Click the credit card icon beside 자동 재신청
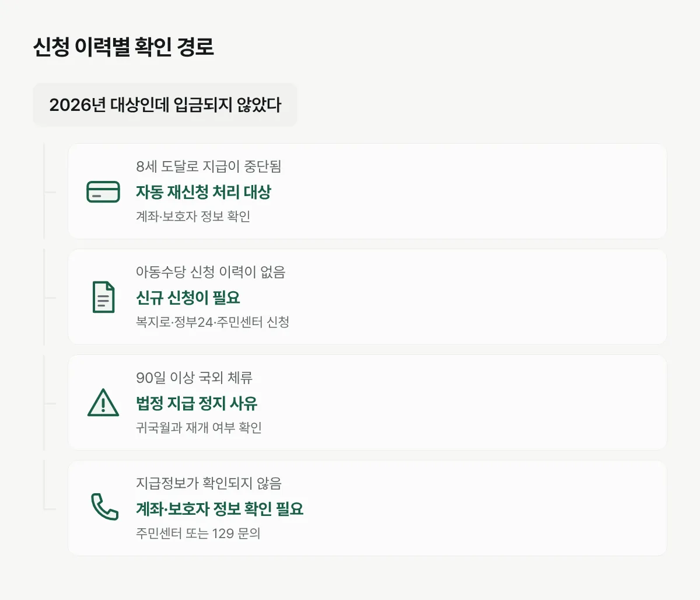The image size is (700, 600). (x=103, y=191)
